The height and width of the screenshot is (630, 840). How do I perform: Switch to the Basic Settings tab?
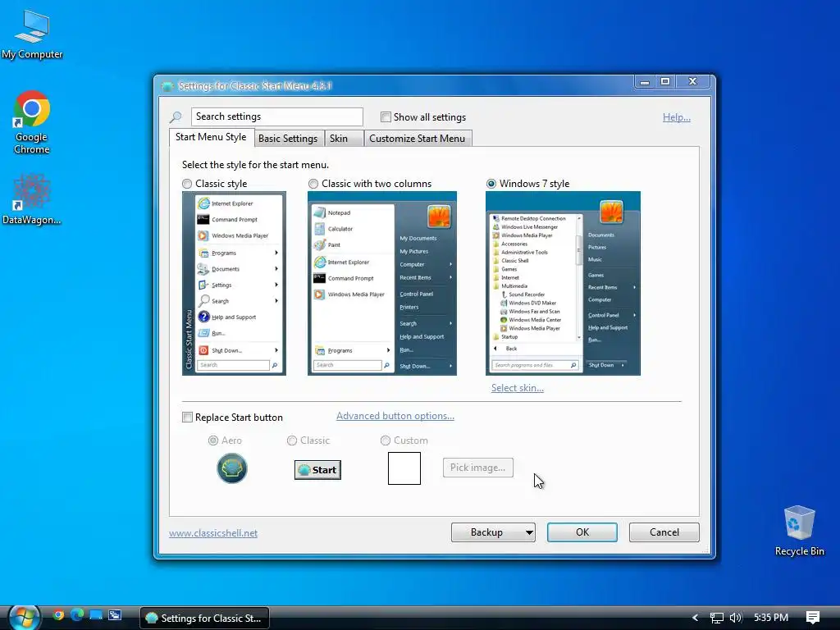click(288, 138)
